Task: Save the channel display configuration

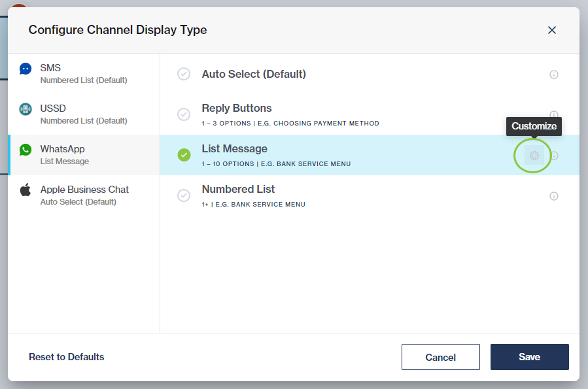Action: coord(529,357)
